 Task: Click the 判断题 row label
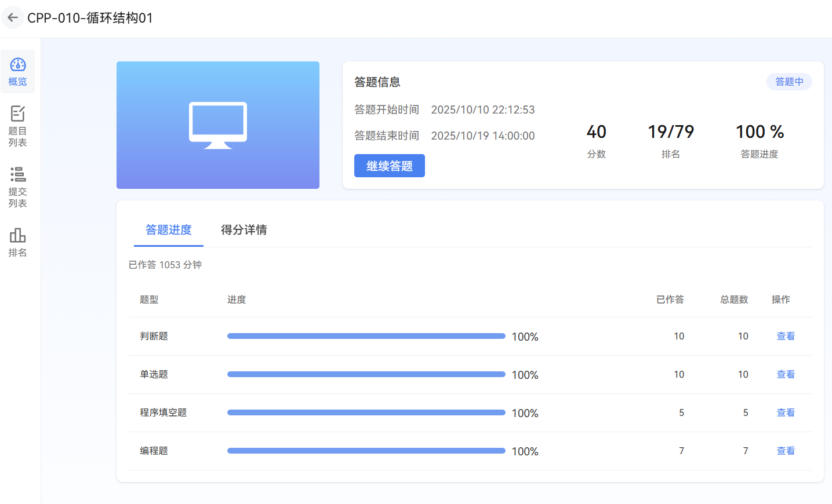154,336
